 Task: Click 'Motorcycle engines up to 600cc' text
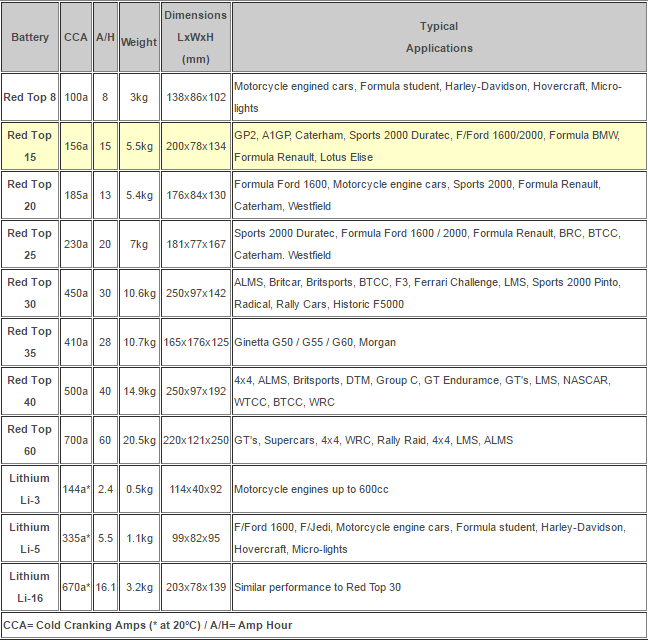pyautogui.click(x=311, y=489)
